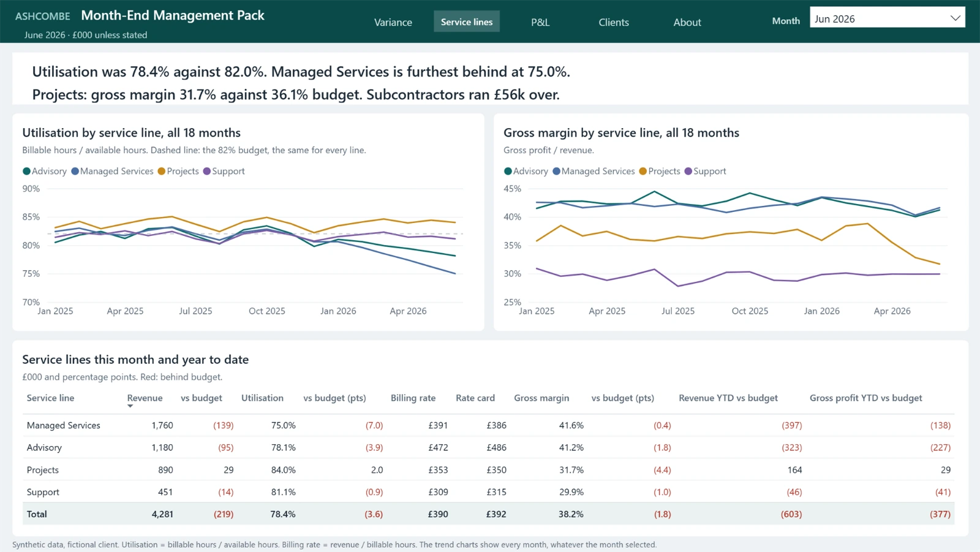This screenshot has width=980, height=552.
Task: Click Managed Services revenue value 1,760
Action: pyautogui.click(x=162, y=425)
